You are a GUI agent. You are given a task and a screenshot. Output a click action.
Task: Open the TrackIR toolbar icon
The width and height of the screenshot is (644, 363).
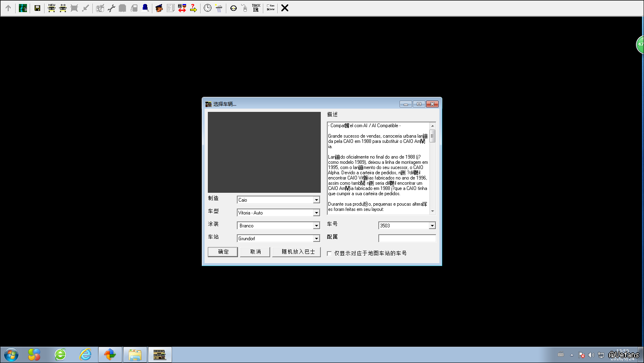click(x=256, y=8)
